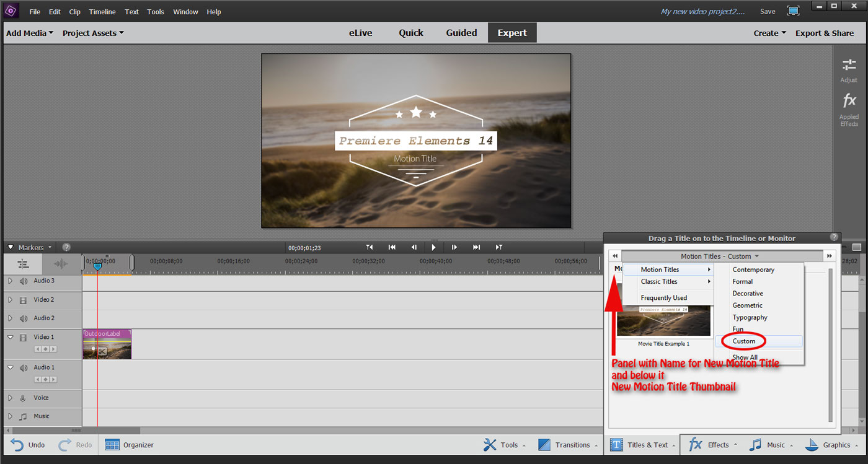The image size is (868, 464).
Task: Add a keyframe on Audio 1 track
Action: tap(45, 380)
